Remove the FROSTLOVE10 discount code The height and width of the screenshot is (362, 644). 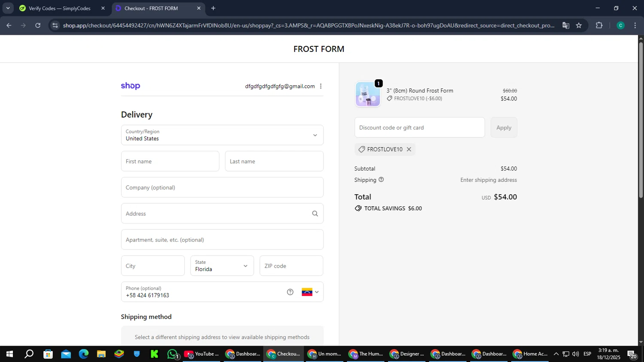click(x=409, y=149)
